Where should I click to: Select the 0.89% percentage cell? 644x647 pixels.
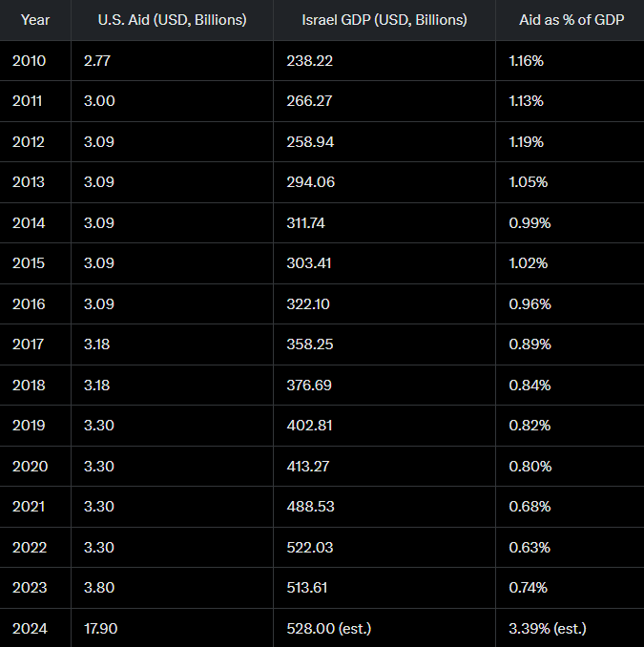pyautogui.click(x=530, y=344)
